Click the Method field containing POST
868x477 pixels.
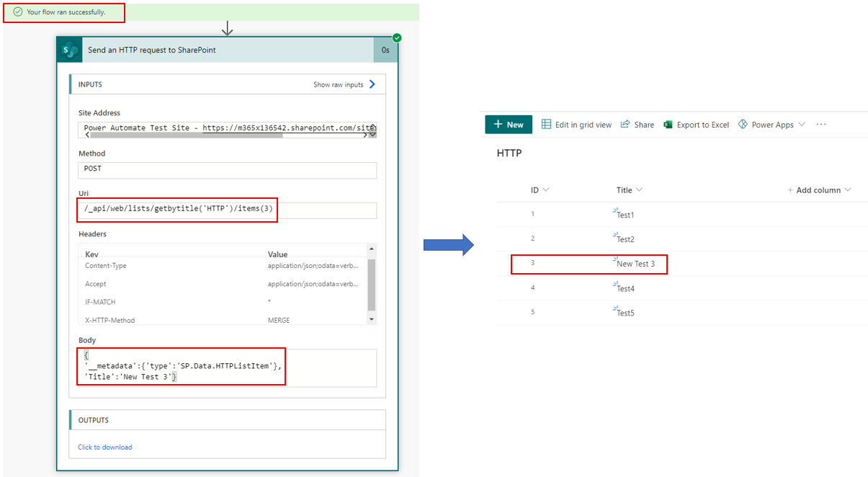pos(227,169)
